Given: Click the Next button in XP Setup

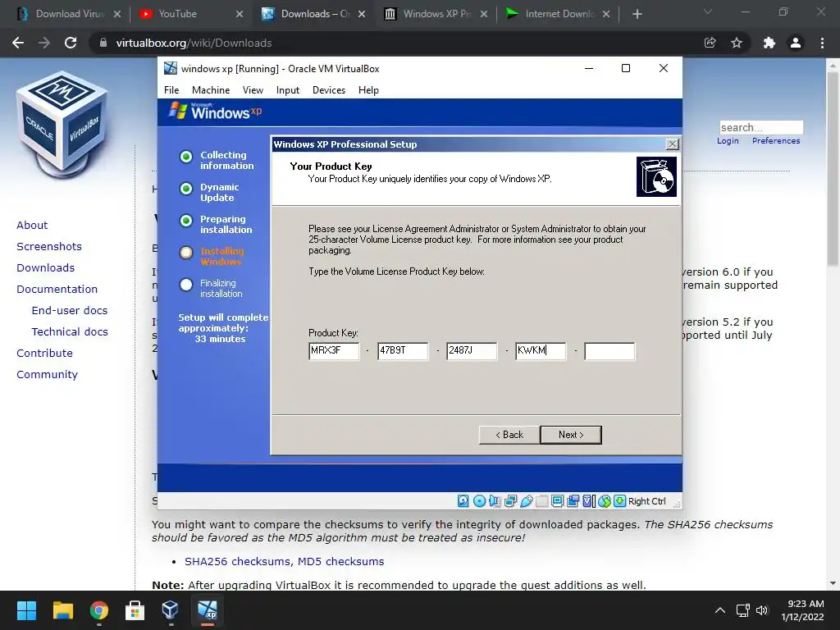Looking at the screenshot, I should [x=571, y=435].
